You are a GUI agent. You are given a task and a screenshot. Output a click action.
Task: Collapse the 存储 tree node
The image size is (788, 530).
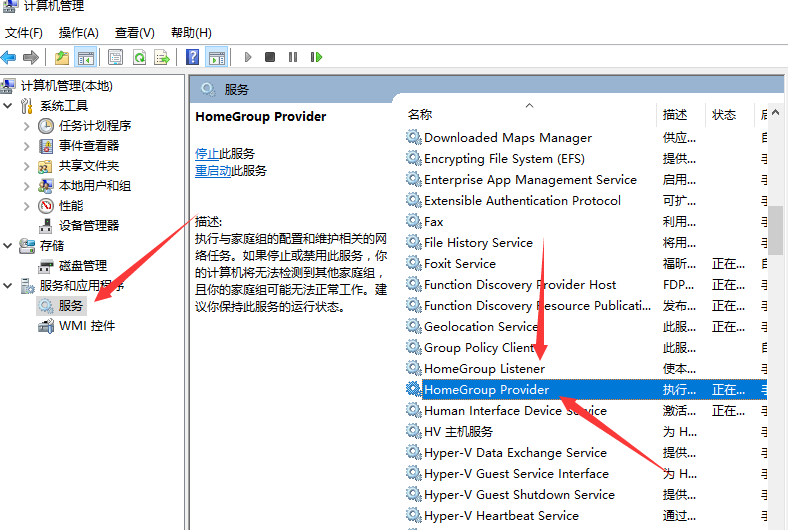pos(8,246)
